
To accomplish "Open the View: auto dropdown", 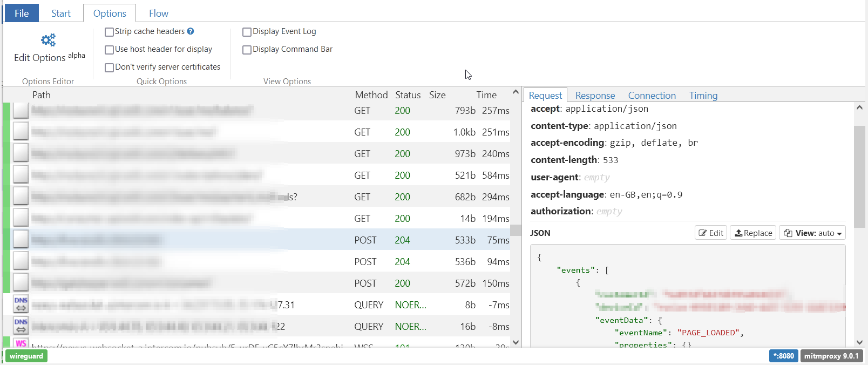I will click(x=812, y=233).
